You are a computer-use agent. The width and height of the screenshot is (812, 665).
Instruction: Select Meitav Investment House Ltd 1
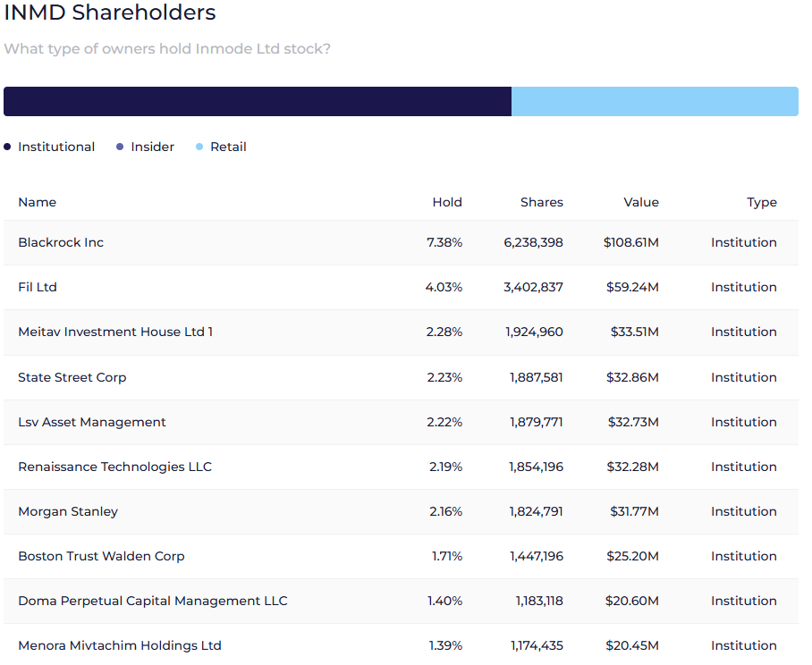point(115,332)
